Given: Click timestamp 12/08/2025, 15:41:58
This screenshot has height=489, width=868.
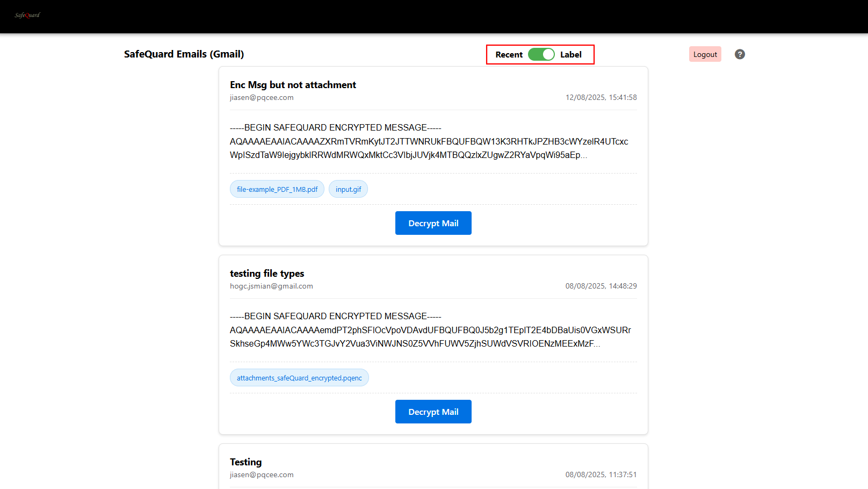Looking at the screenshot, I should point(601,98).
